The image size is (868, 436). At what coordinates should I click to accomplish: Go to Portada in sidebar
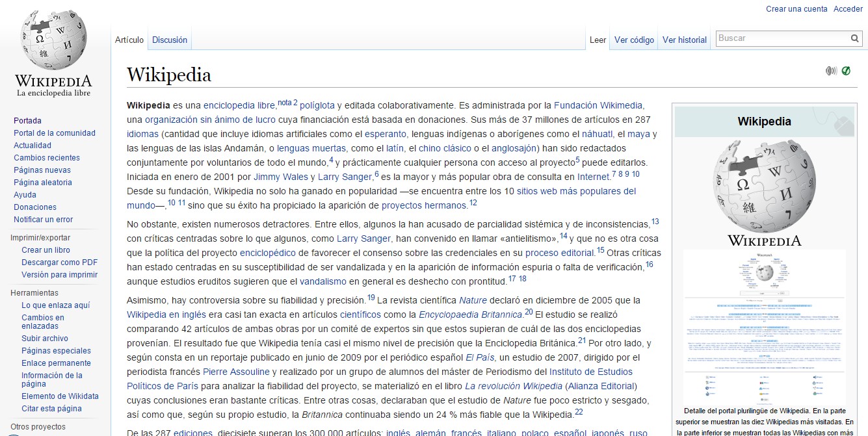click(27, 121)
